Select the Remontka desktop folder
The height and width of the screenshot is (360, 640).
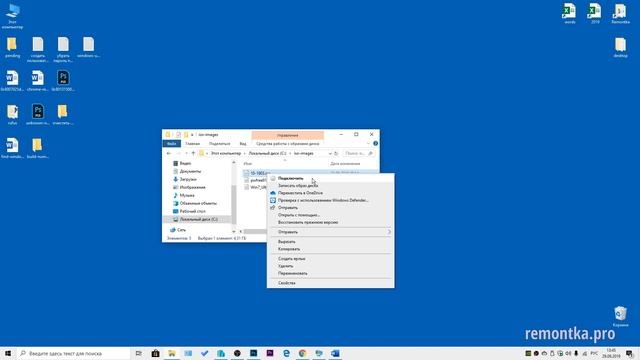tap(620, 13)
